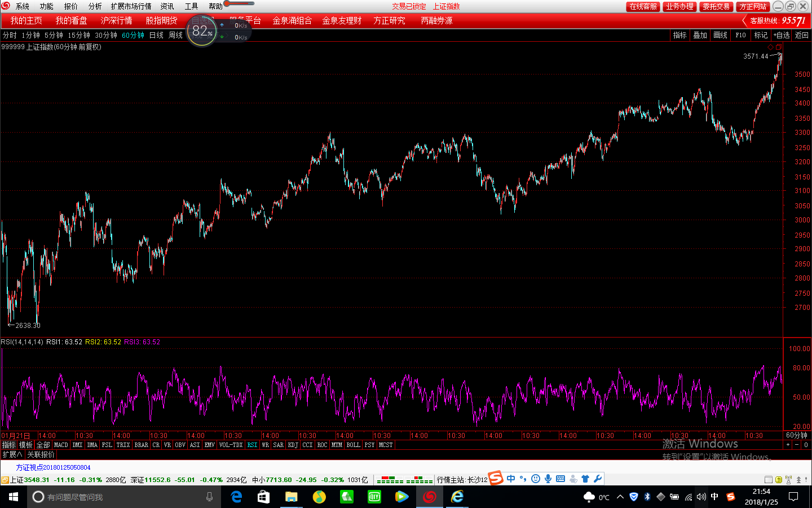Open the Sogou skin shirt icon
The image size is (812, 508).
(585, 479)
